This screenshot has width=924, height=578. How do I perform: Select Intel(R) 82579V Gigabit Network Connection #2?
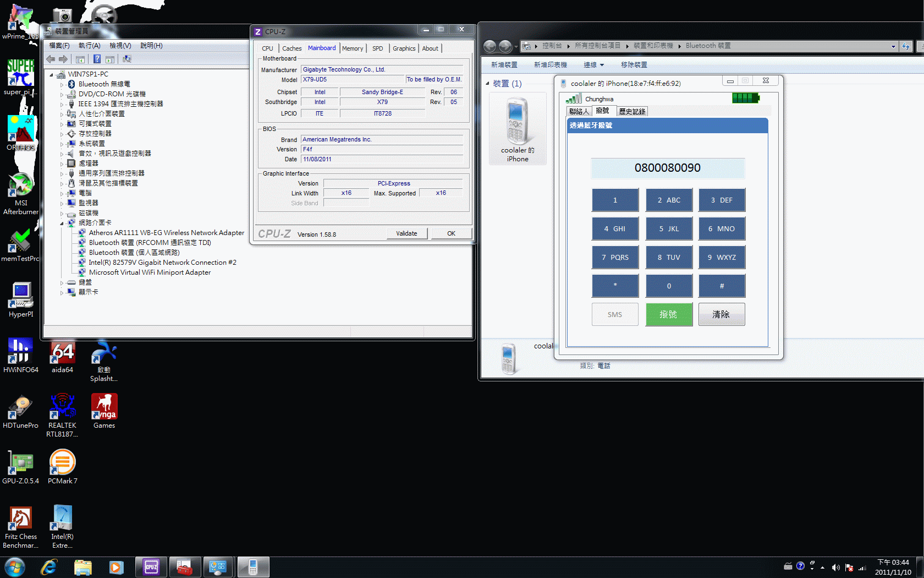[162, 263]
